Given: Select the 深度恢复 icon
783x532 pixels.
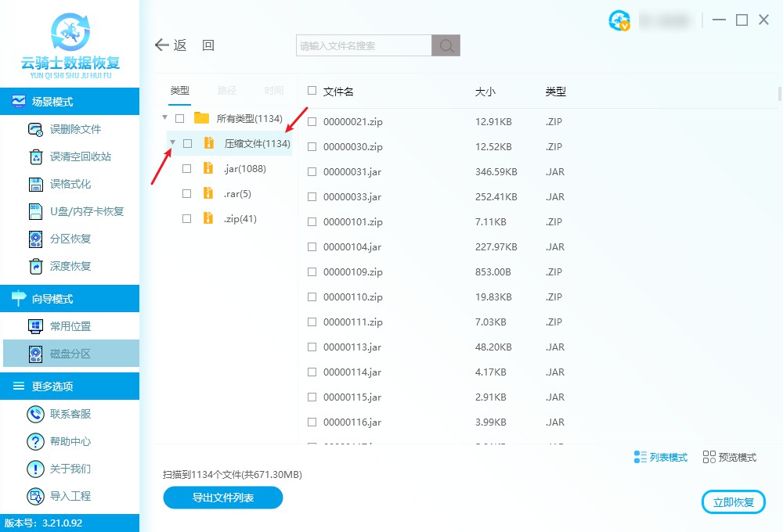Looking at the screenshot, I should tap(36, 266).
